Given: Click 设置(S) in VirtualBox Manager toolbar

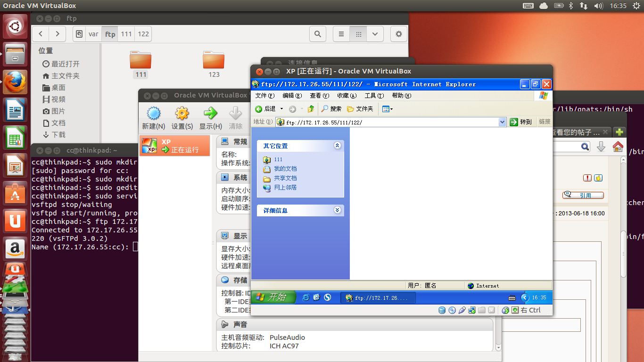Looking at the screenshot, I should (182, 118).
